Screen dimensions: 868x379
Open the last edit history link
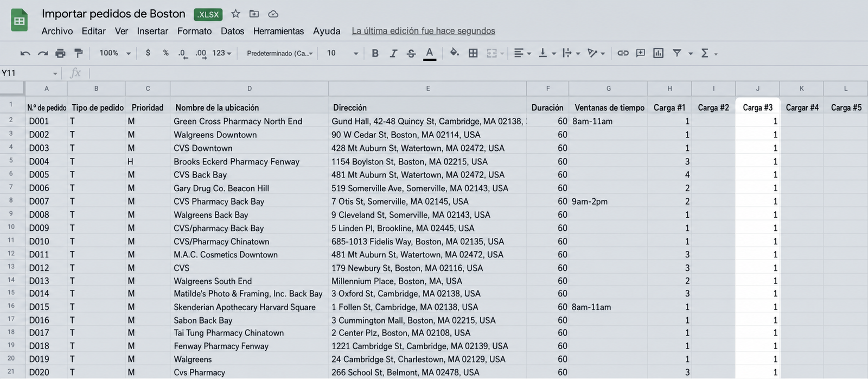point(423,31)
